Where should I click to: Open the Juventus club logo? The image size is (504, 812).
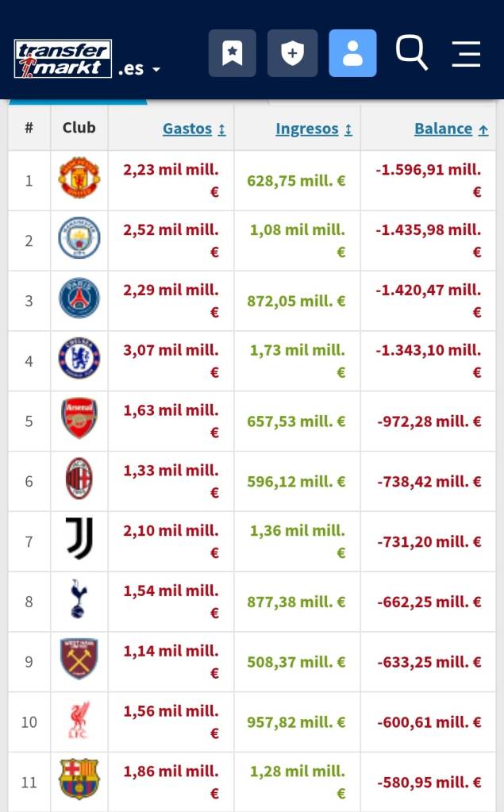click(x=79, y=539)
